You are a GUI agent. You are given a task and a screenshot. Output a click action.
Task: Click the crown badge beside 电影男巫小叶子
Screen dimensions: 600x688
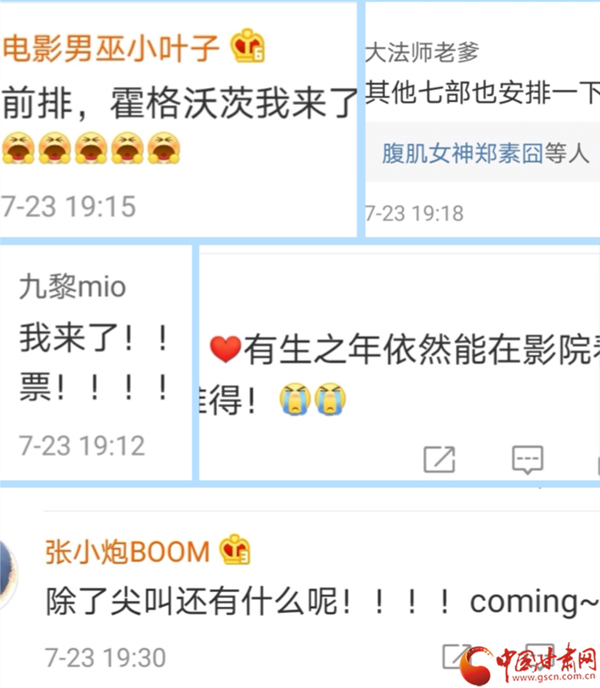[248, 46]
